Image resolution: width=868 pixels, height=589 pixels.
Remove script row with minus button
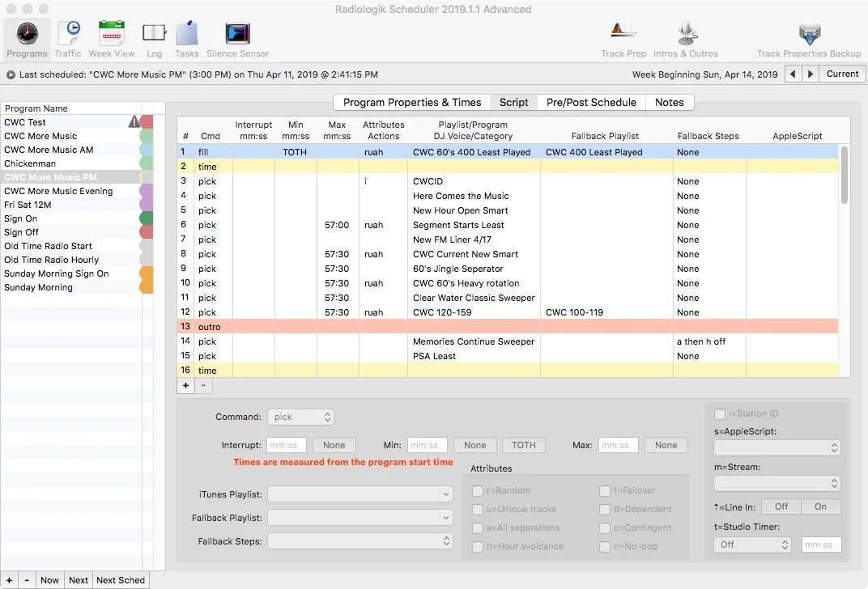pos(203,385)
